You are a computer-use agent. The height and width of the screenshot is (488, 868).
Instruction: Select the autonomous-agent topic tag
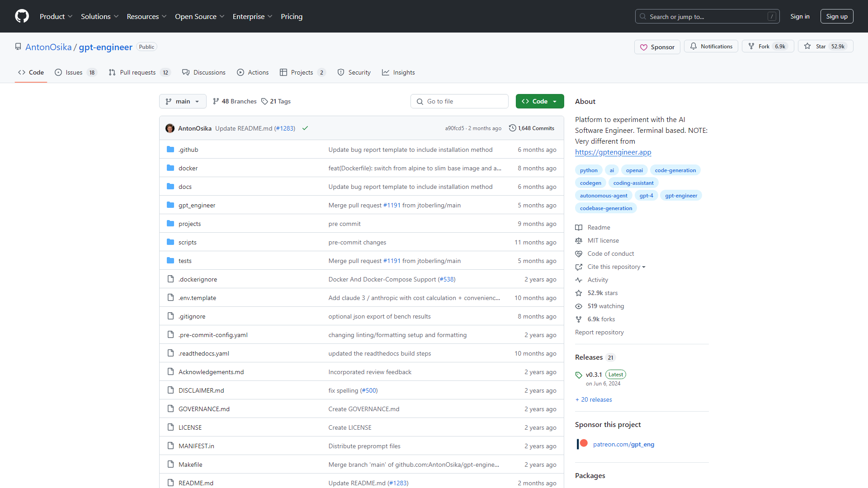(604, 196)
